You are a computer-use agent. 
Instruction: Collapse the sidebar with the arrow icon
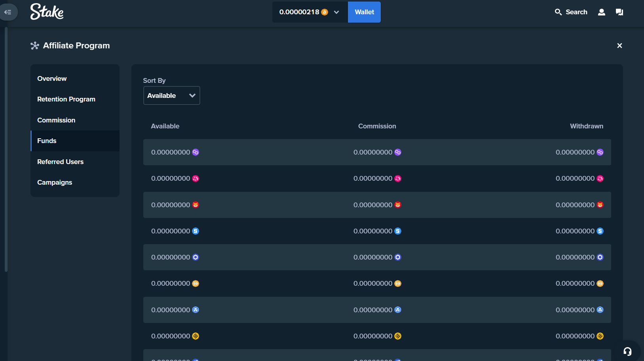(8, 12)
